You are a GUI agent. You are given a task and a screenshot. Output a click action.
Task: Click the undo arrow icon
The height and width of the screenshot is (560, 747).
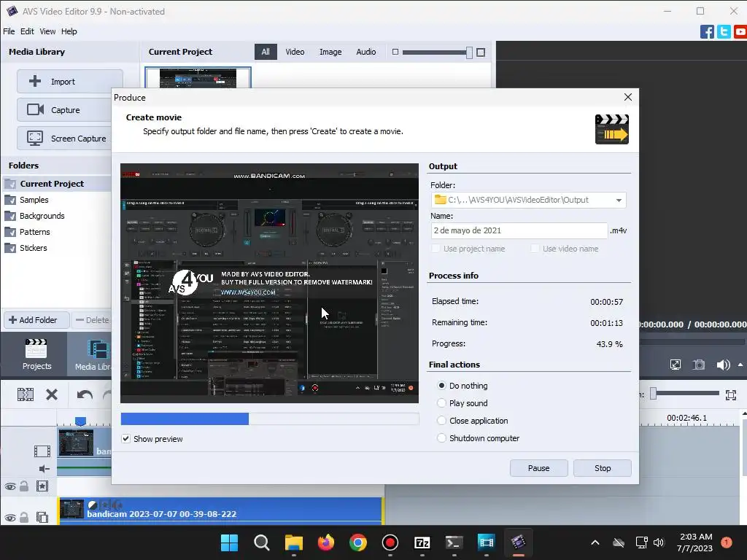tap(85, 394)
